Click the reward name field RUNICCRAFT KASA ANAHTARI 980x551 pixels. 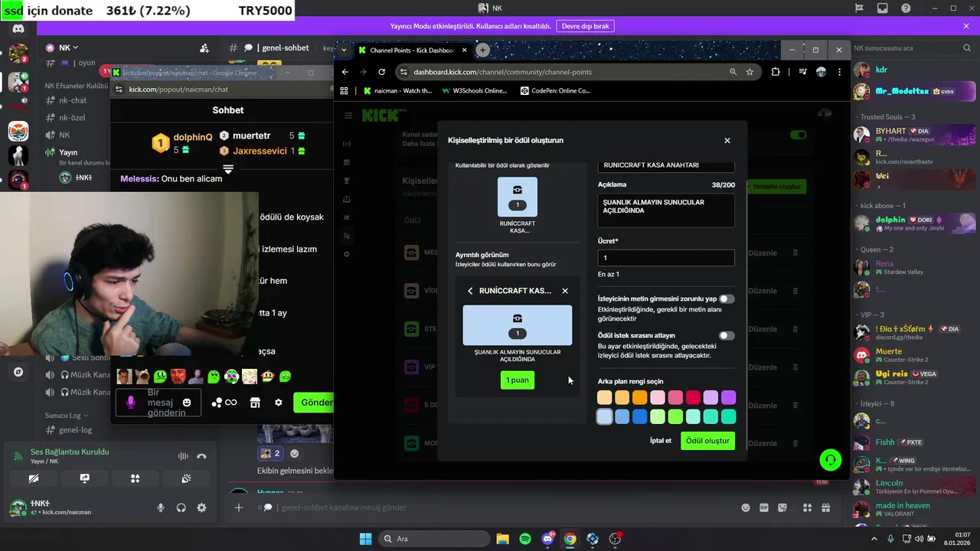tap(666, 165)
